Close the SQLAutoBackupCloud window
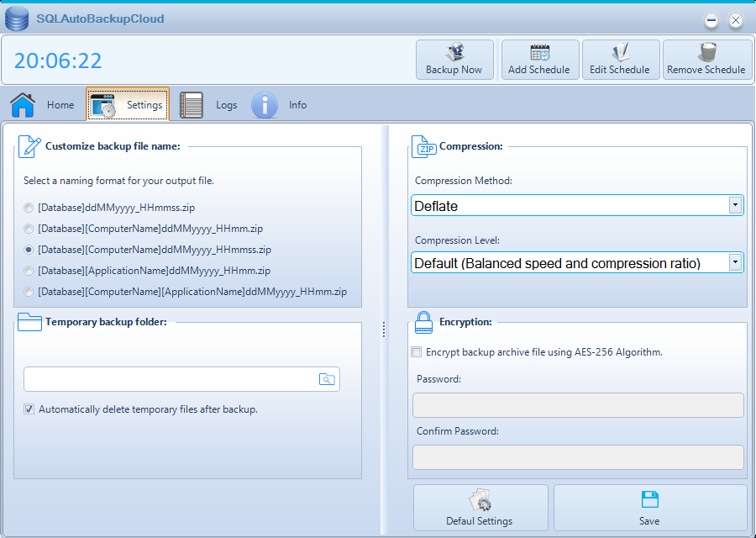 click(735, 20)
